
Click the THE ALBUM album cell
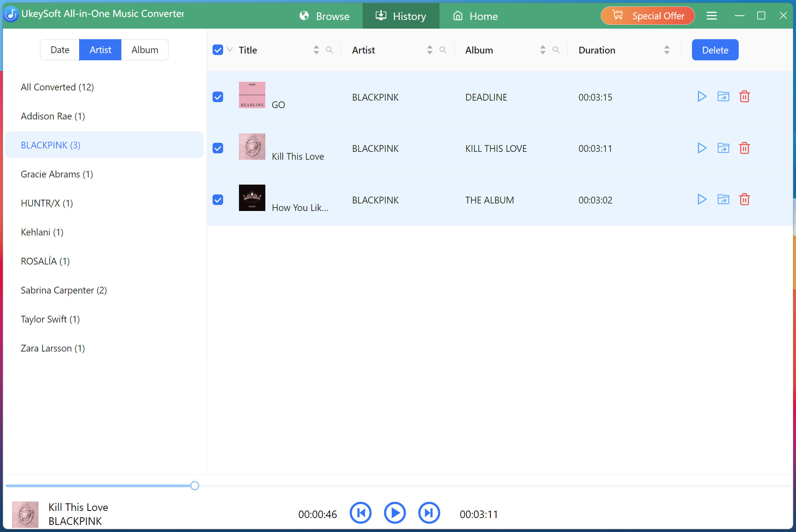(x=490, y=200)
